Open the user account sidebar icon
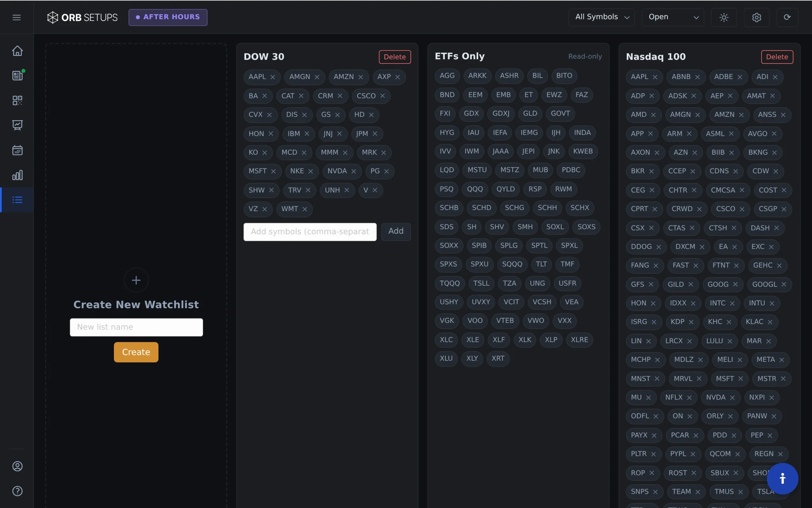This screenshot has width=812, height=508. 17,466
